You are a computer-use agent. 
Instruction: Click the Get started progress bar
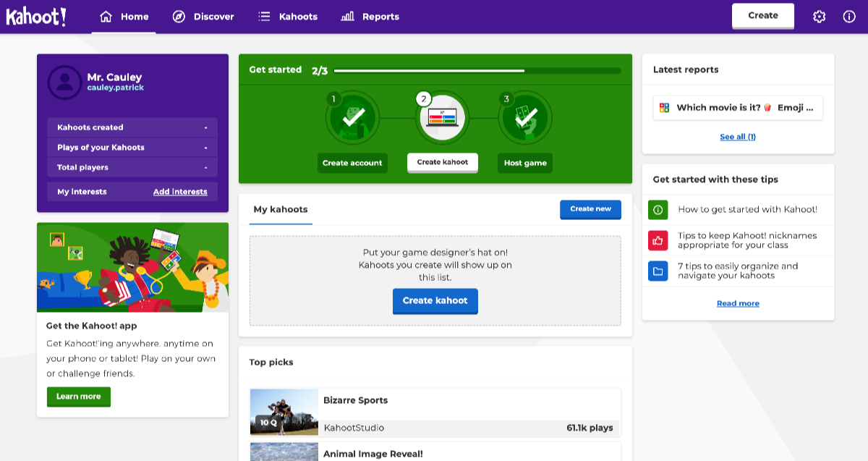tap(477, 71)
